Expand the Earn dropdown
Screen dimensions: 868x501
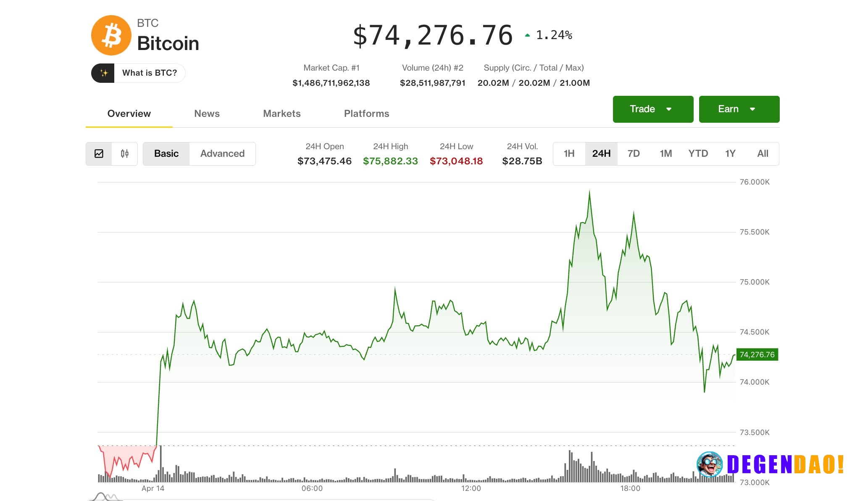[x=739, y=109]
